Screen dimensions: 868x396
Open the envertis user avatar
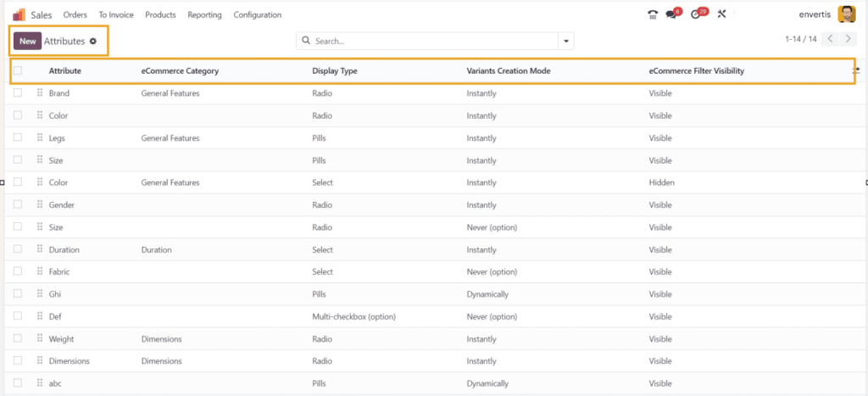846,14
